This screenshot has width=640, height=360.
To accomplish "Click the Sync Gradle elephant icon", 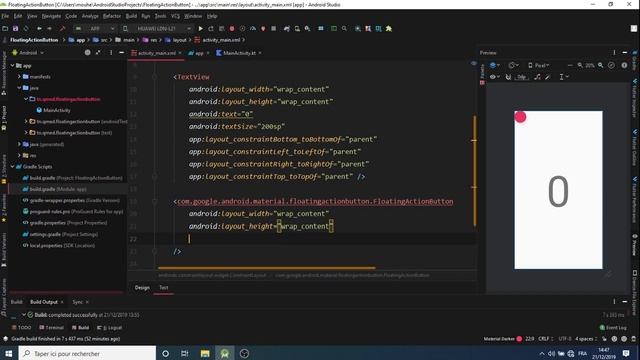I will tap(287, 29).
